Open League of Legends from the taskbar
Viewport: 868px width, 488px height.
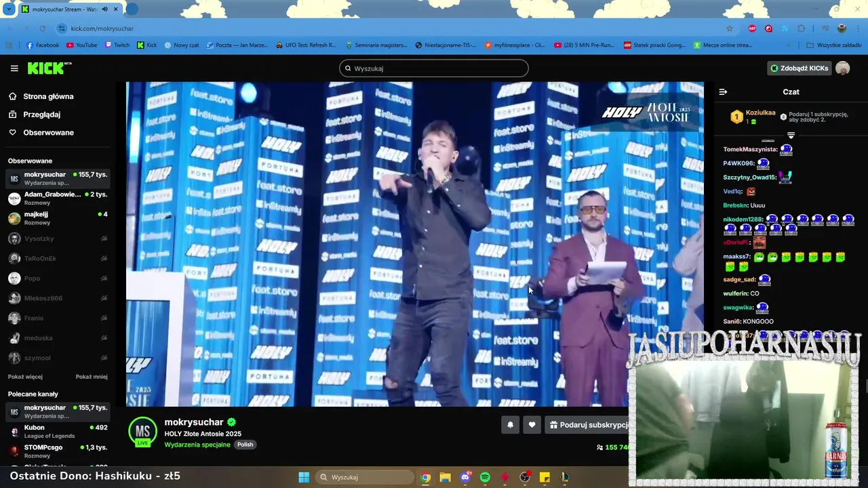click(x=564, y=477)
